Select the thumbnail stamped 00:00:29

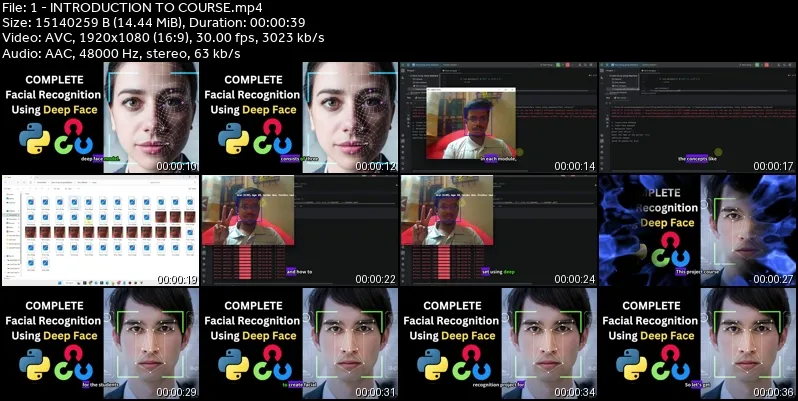(100, 343)
